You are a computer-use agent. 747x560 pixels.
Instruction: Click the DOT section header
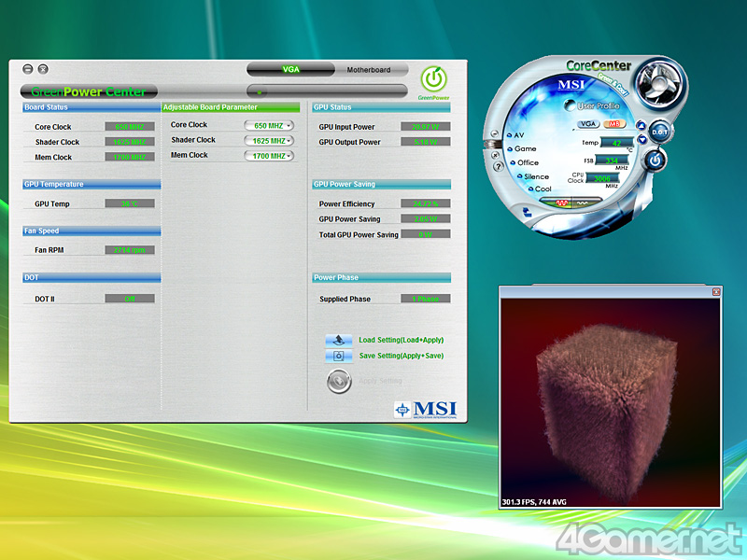coord(92,277)
